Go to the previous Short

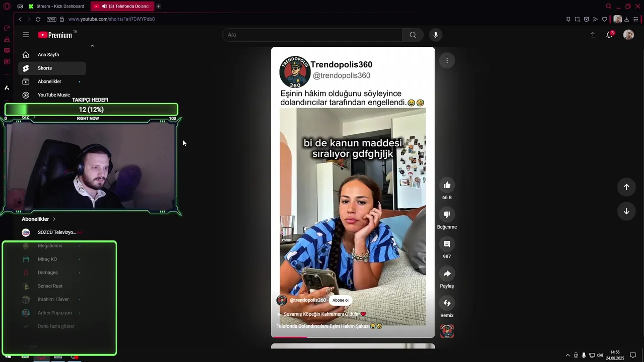tap(626, 187)
